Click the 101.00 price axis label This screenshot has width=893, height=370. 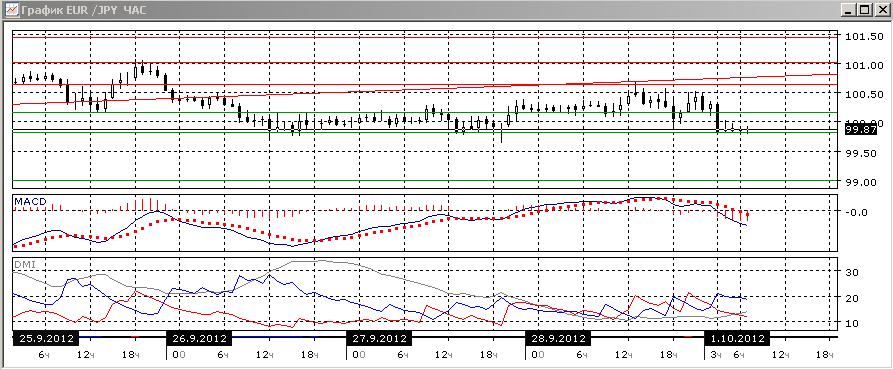[864, 65]
